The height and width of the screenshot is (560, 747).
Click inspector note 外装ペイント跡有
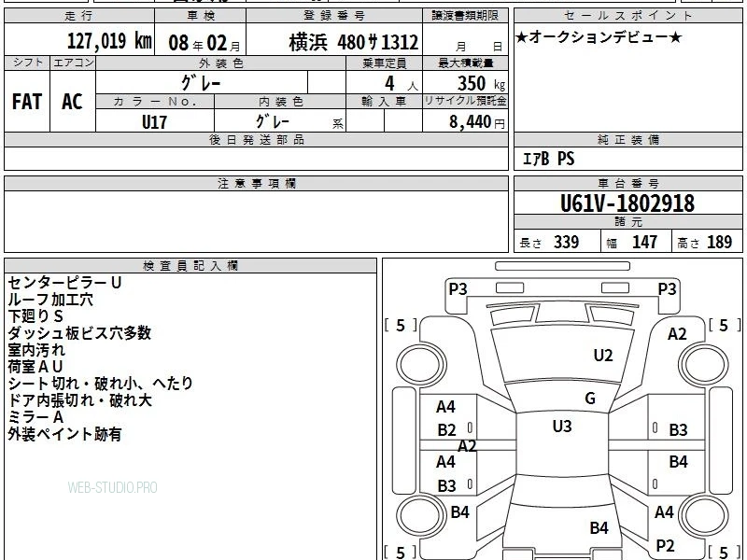[64, 434]
